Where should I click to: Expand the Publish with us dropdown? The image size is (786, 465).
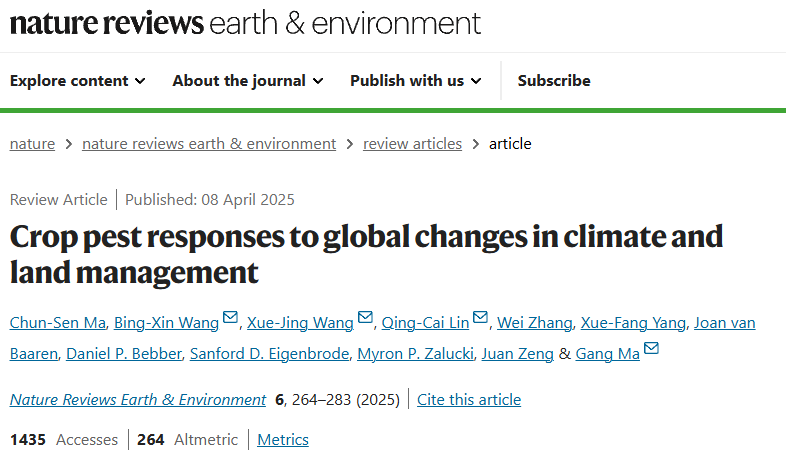416,81
